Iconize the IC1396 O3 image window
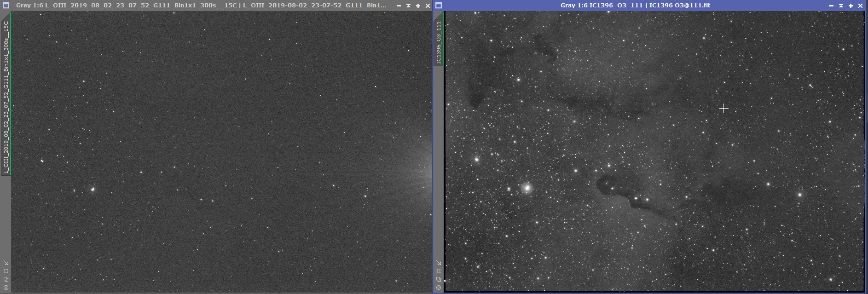This screenshot has height=294, width=868. tap(831, 6)
